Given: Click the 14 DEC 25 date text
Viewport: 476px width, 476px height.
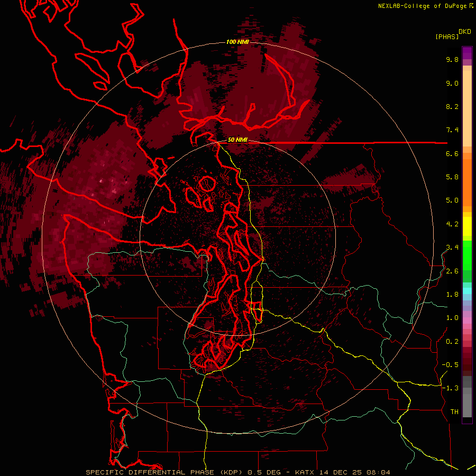Looking at the screenshot, I should 341,472.
